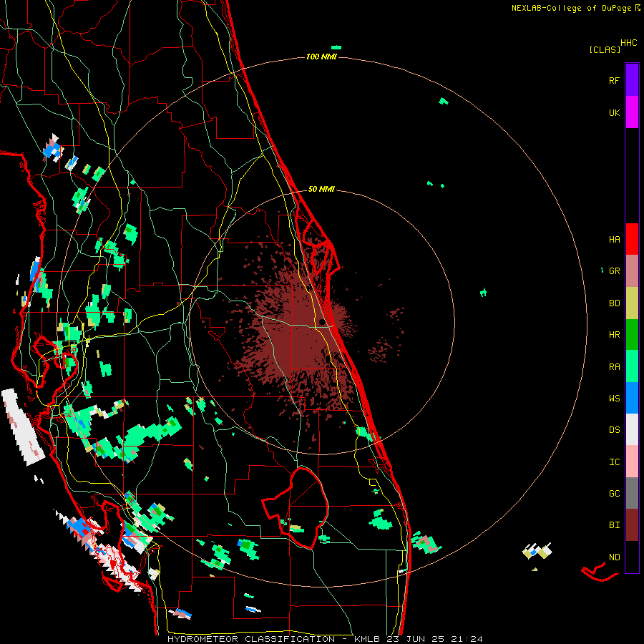Click the "ND" legend label

(x=614, y=557)
